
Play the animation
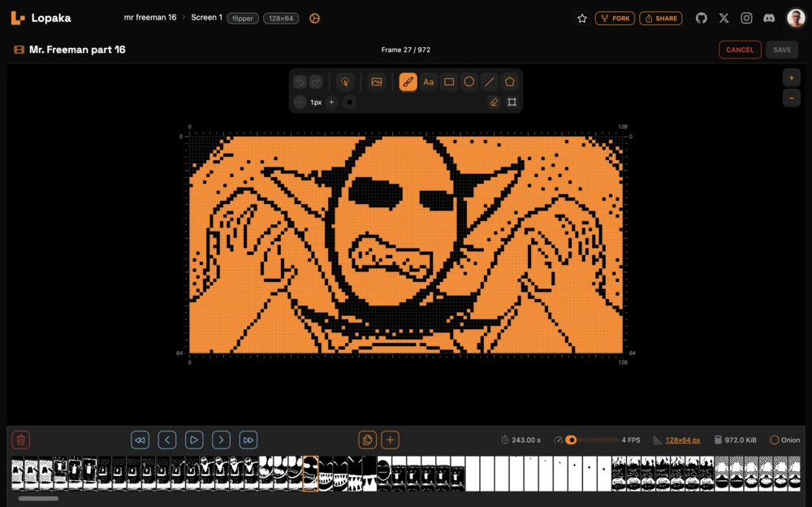pyautogui.click(x=194, y=440)
